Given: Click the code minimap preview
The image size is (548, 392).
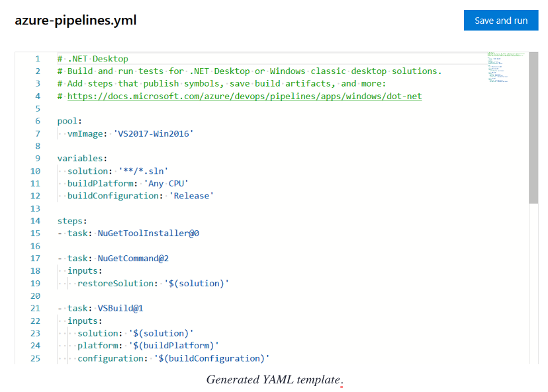Looking at the screenshot, I should 506,67.
